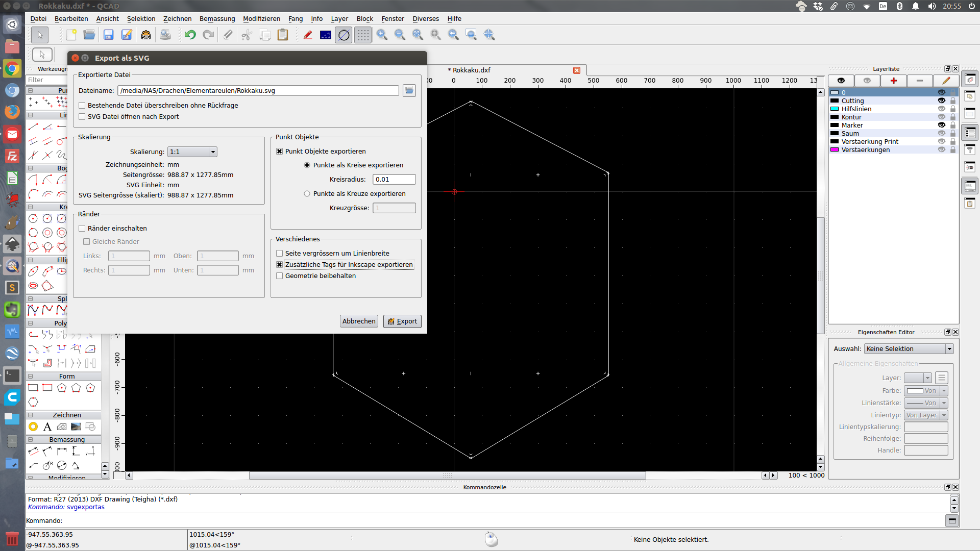Open the Modifizieren menu
This screenshot has width=980, height=551.
tap(261, 19)
